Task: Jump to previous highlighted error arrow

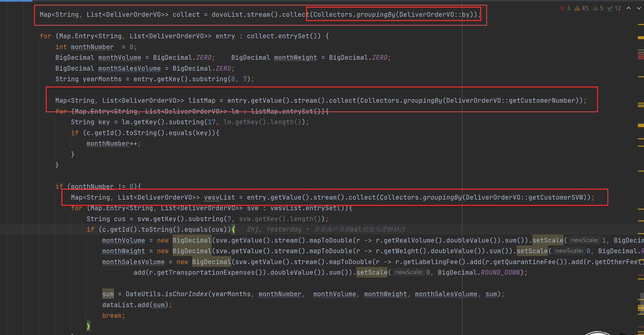Action: coord(629,8)
